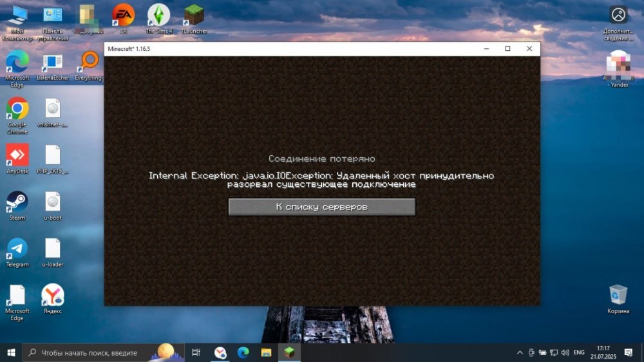Open Task View on the taskbar
Screen dimensions: 644x362
(x=196, y=352)
